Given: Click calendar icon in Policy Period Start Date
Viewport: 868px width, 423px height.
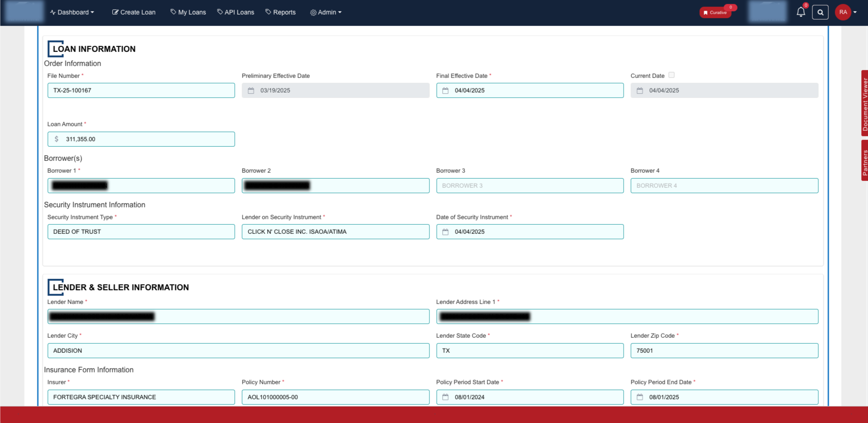Looking at the screenshot, I should pos(445,397).
